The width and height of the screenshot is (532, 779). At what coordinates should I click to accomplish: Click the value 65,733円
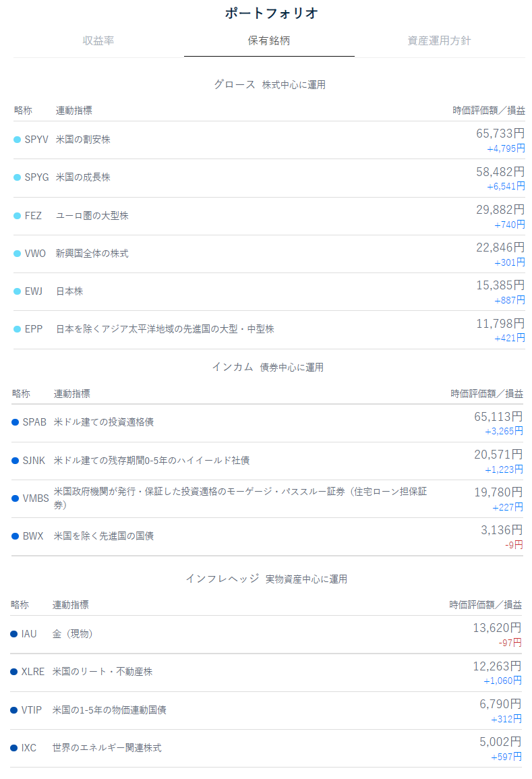click(x=500, y=134)
